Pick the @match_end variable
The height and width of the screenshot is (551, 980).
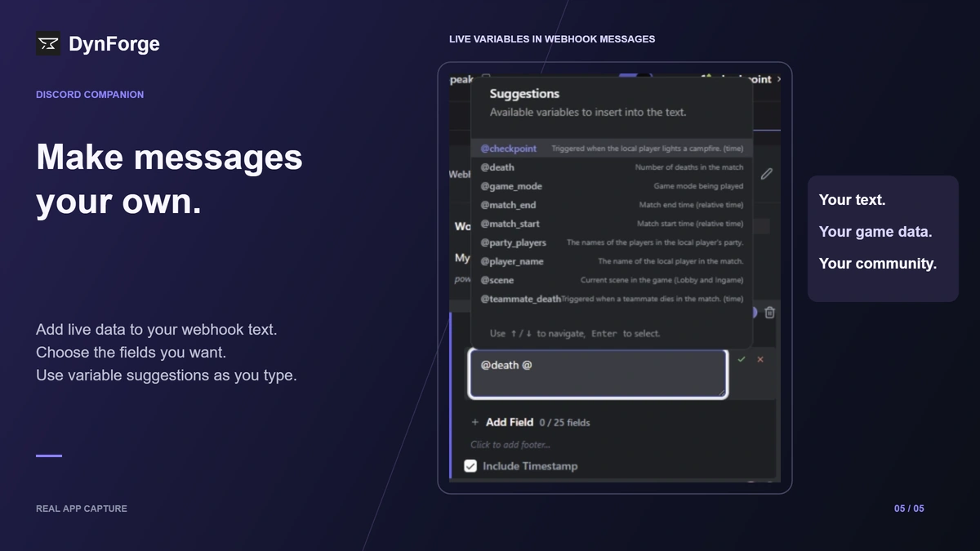tap(611, 205)
